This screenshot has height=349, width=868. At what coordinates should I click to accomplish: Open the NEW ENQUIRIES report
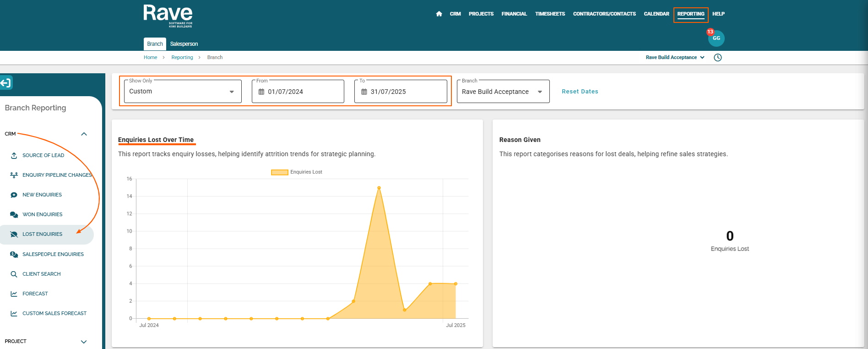(42, 195)
